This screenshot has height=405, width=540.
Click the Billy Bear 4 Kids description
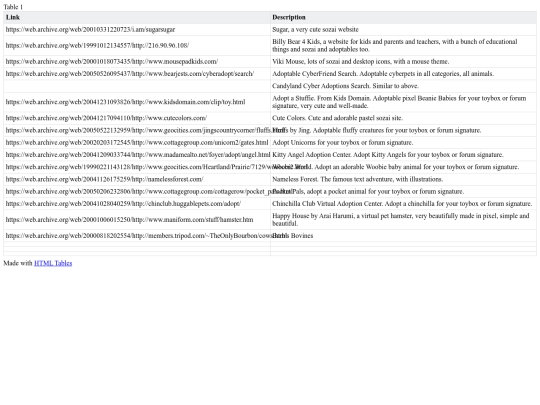395,45
